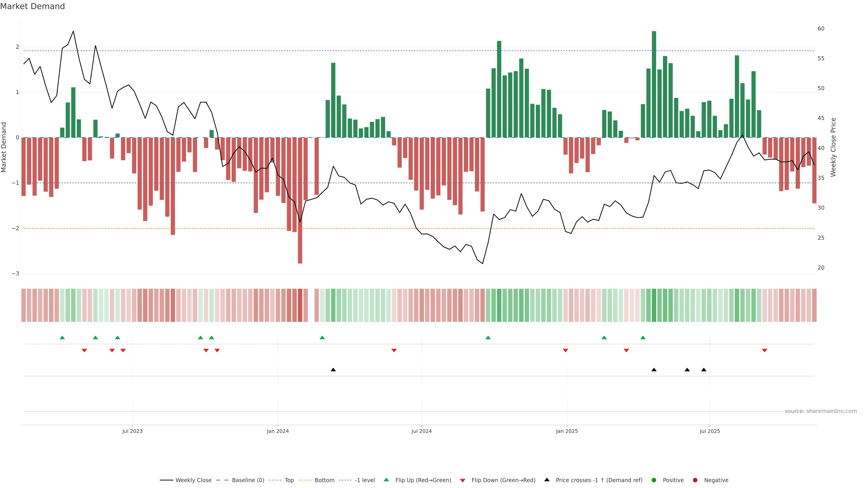
Task: Click the leftmost green flip-up triangle marker
Action: (62, 338)
